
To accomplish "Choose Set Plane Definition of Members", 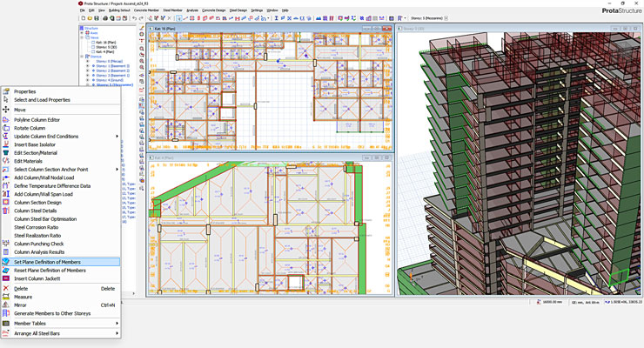I will pos(61,262).
